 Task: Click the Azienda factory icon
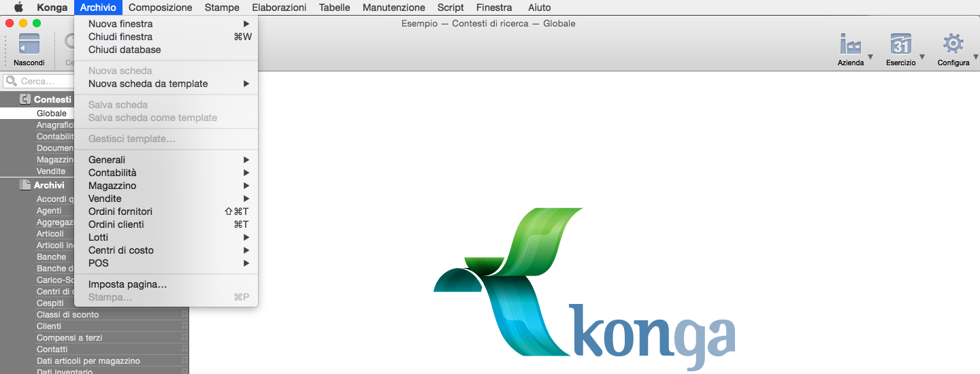coord(850,45)
